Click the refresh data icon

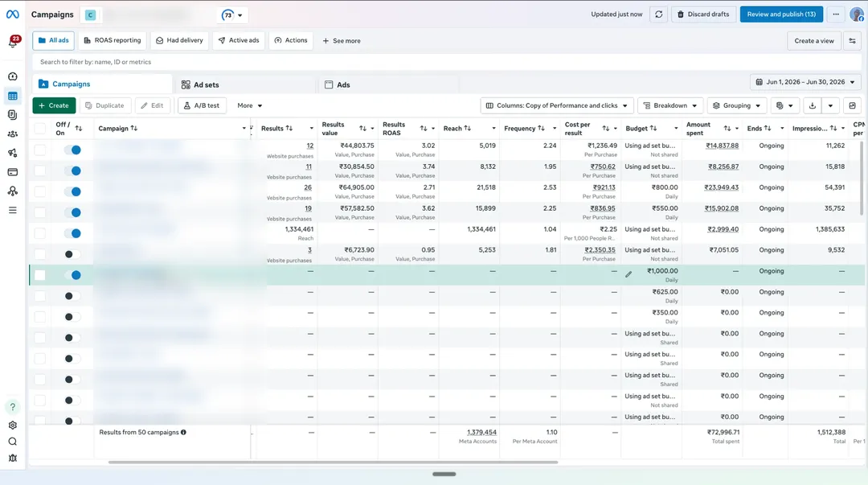point(659,14)
